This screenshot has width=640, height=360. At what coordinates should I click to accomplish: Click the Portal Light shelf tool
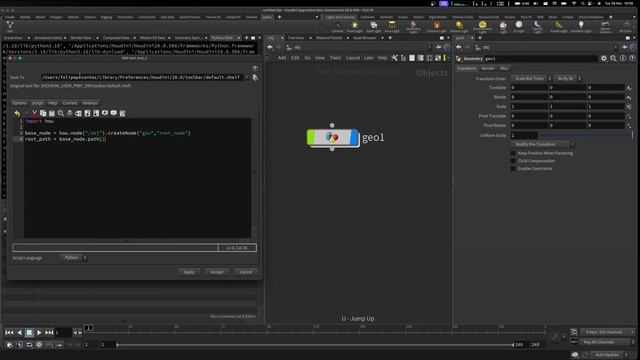tap(558, 27)
